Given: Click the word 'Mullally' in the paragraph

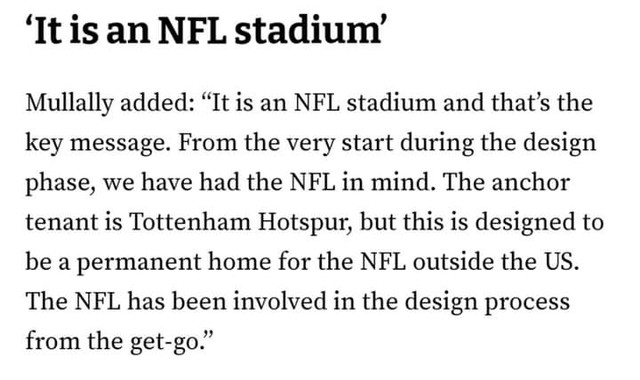Looking at the screenshot, I should 69,104.
